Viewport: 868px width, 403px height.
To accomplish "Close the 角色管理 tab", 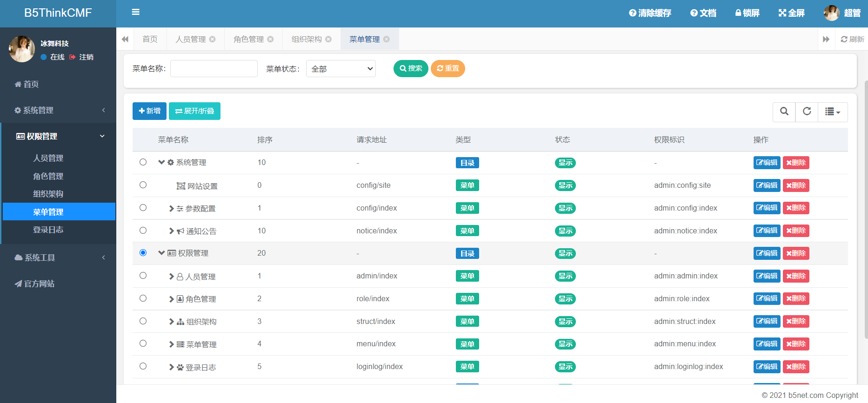I will 270,39.
